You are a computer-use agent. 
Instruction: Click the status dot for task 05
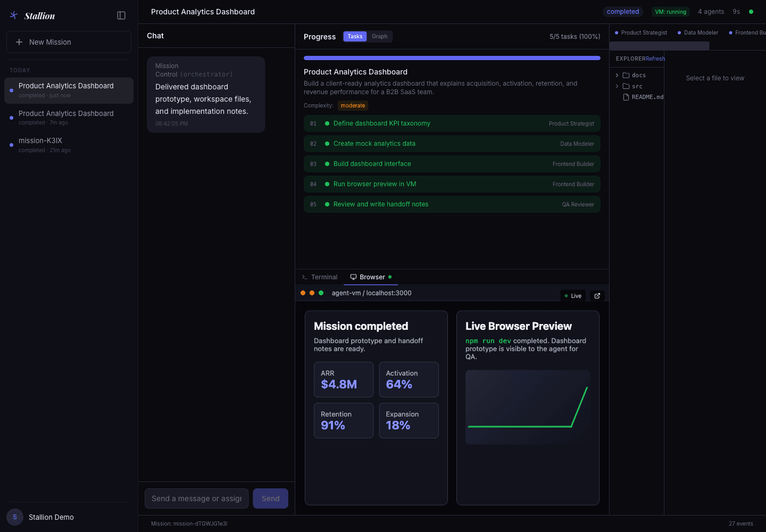(327, 204)
